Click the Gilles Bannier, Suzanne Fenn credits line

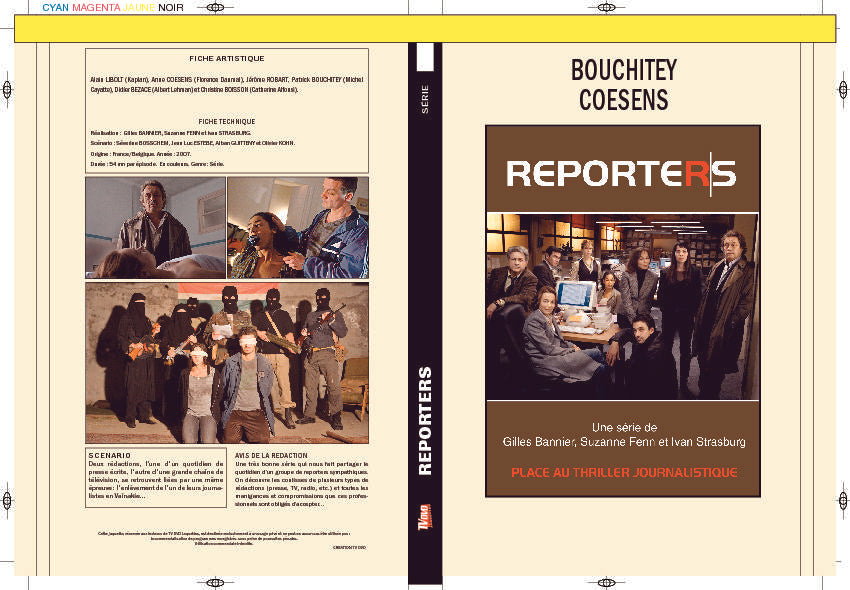point(624,442)
